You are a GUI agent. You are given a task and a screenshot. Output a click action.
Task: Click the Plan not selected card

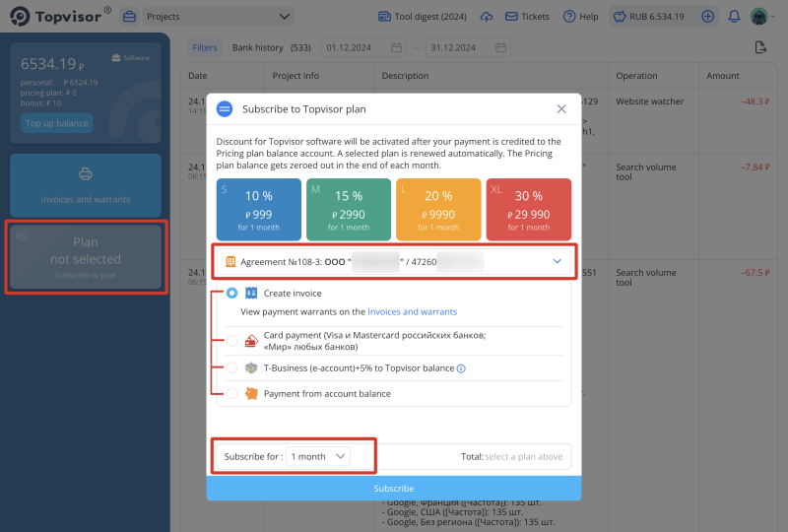click(86, 257)
